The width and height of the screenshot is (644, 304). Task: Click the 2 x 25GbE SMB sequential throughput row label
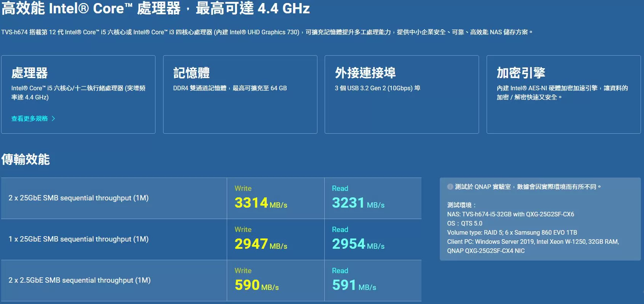[78, 198]
